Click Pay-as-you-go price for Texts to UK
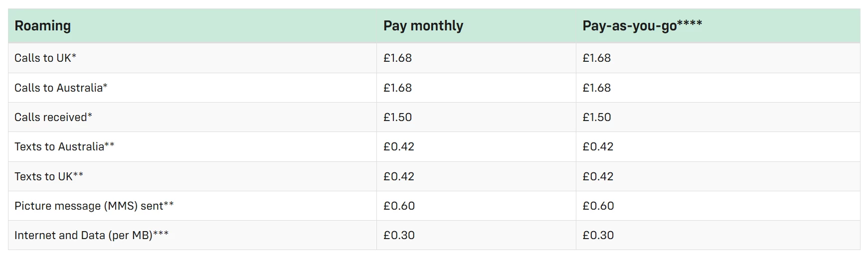868x257 pixels. (598, 176)
